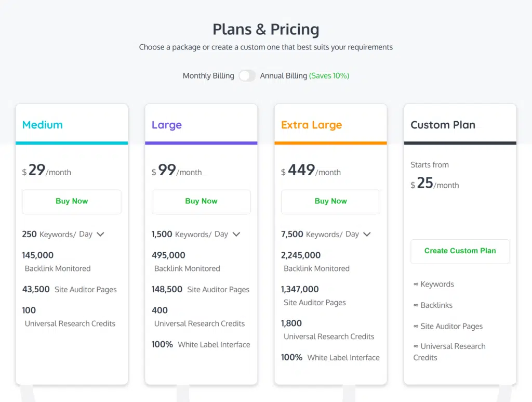532x402 pixels.
Task: Click Buy Now for Medium plan
Action: click(72, 201)
